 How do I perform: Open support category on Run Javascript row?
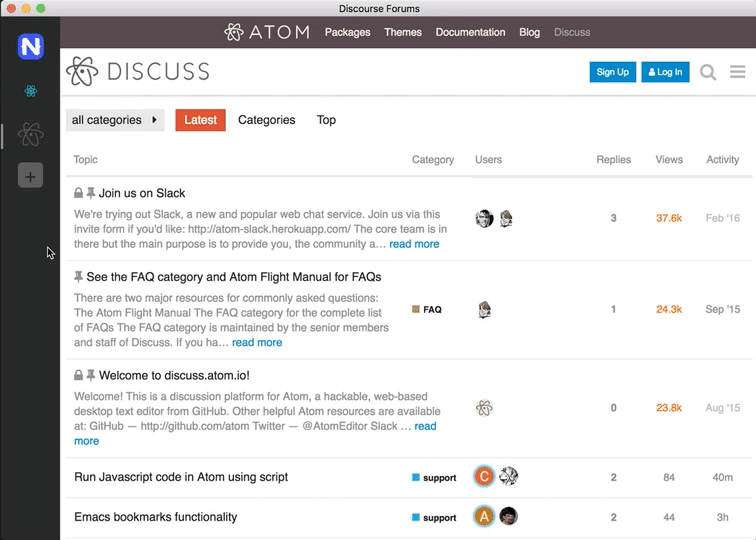point(434,478)
